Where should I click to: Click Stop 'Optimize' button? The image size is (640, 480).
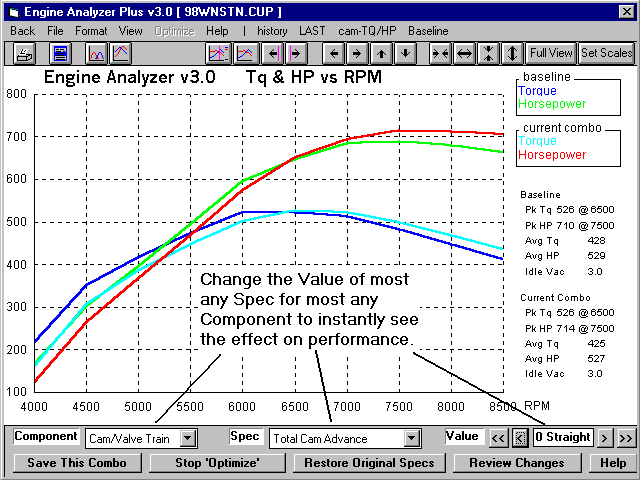pyautogui.click(x=217, y=463)
